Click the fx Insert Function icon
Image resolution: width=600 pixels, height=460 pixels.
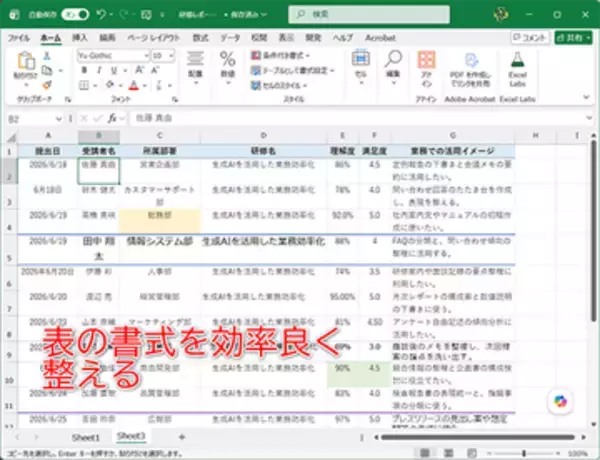[x=112, y=119]
